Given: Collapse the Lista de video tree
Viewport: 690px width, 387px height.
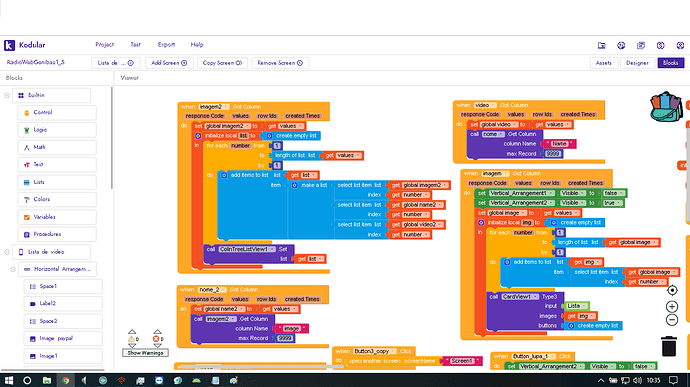Looking at the screenshot, I should (7, 252).
